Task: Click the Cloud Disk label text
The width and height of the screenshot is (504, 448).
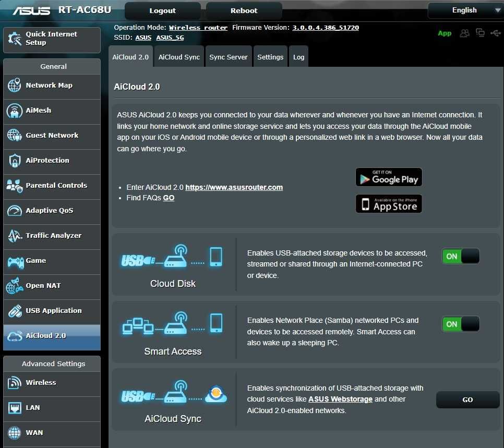Action: pos(173,284)
